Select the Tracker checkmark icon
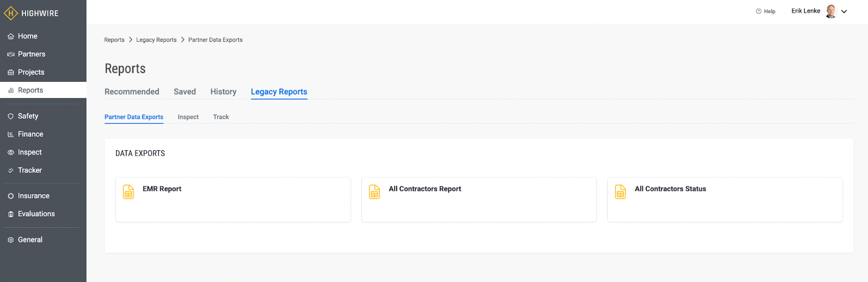The width and height of the screenshot is (868, 282). [x=11, y=170]
